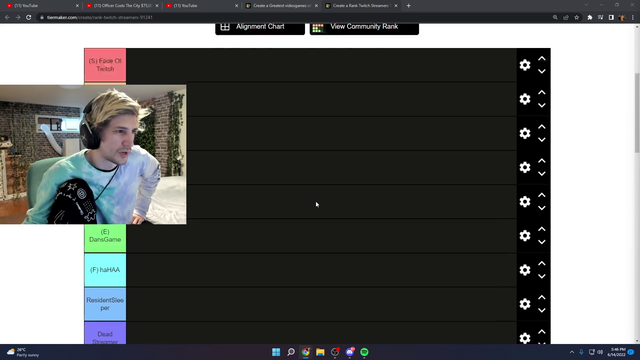Viewport: 640px width, 360px height.
Task: Show hidden system tray icons
Action: coord(572,352)
